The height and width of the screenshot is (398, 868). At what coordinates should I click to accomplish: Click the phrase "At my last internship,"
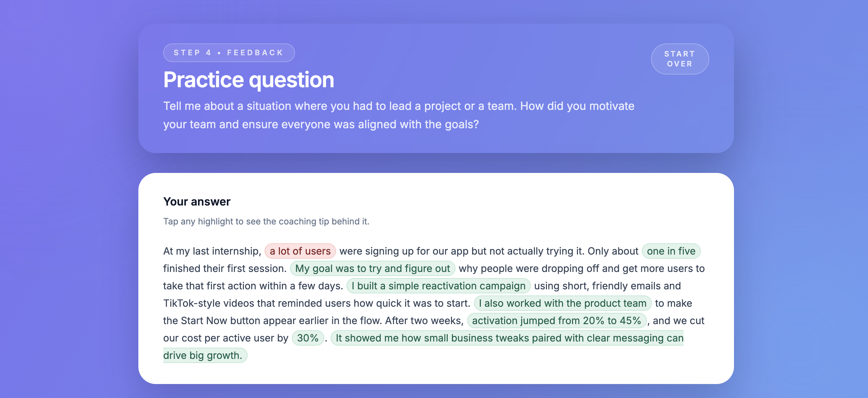click(212, 251)
